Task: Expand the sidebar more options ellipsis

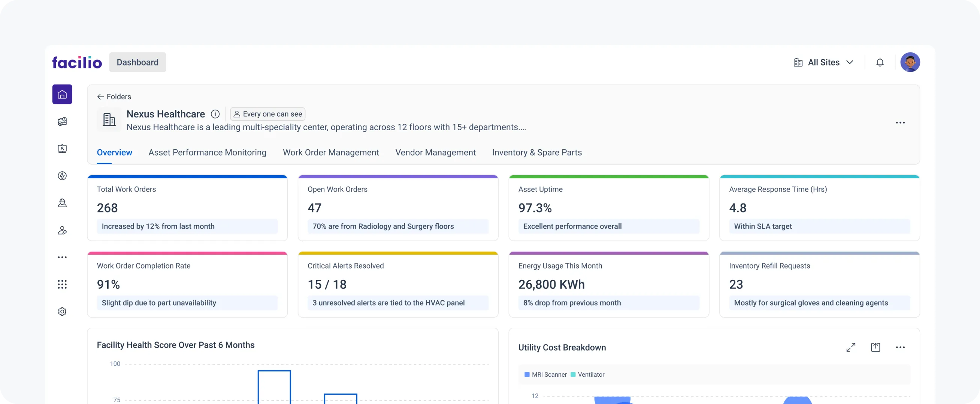Action: 62,257
